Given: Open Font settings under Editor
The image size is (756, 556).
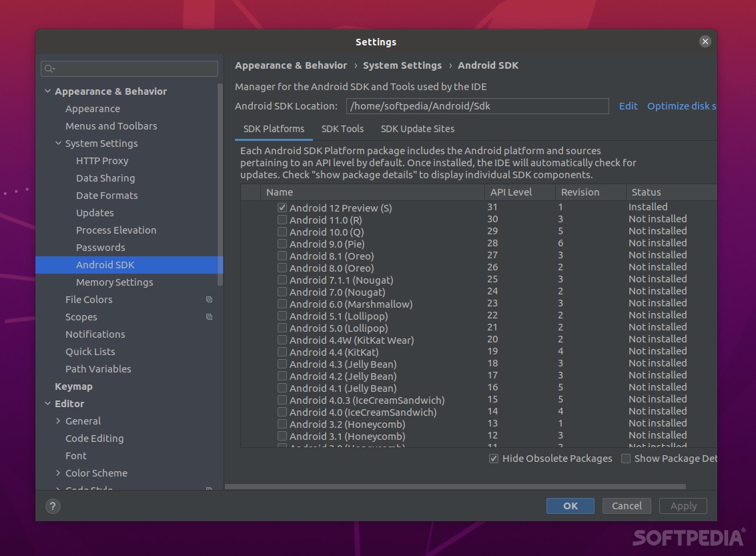Looking at the screenshot, I should point(76,456).
